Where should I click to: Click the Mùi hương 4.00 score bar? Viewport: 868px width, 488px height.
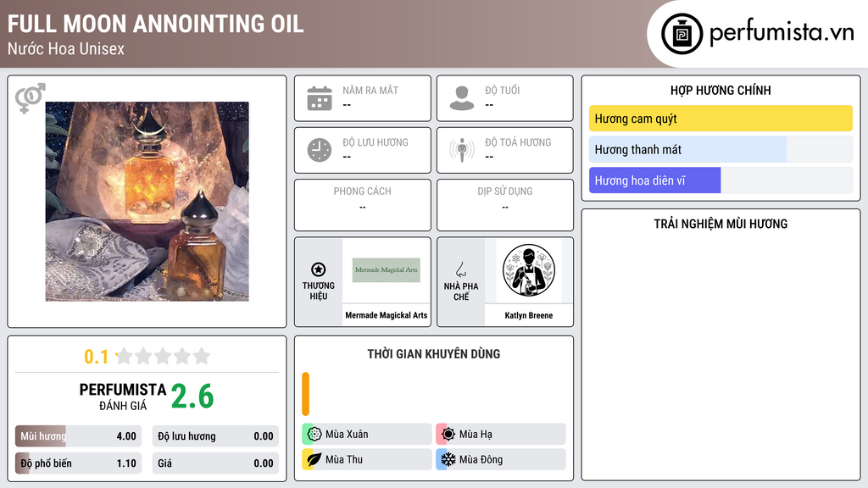(x=79, y=436)
